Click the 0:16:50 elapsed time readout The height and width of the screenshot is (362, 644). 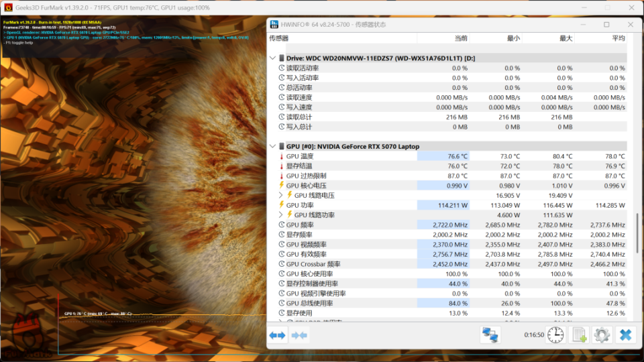[x=534, y=335]
